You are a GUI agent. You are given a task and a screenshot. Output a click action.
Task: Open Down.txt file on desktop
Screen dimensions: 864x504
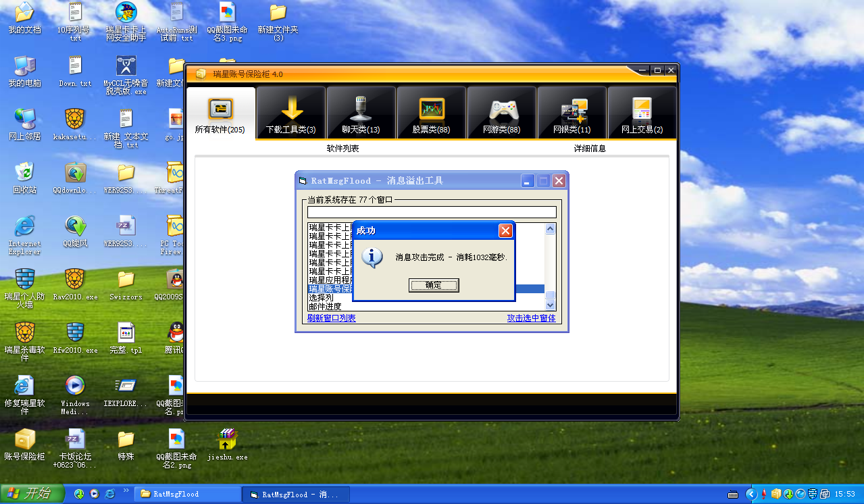click(x=75, y=71)
